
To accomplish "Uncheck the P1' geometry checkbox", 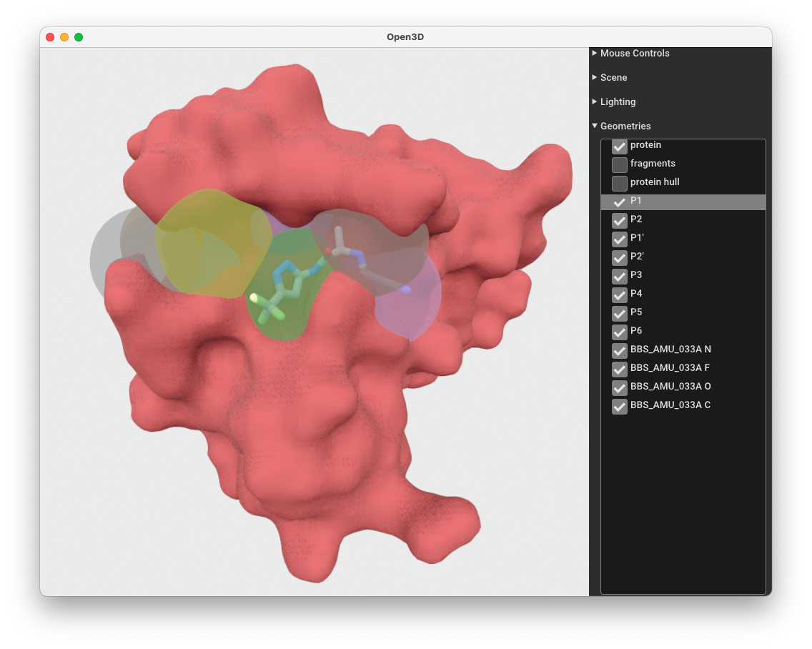I will [x=620, y=239].
